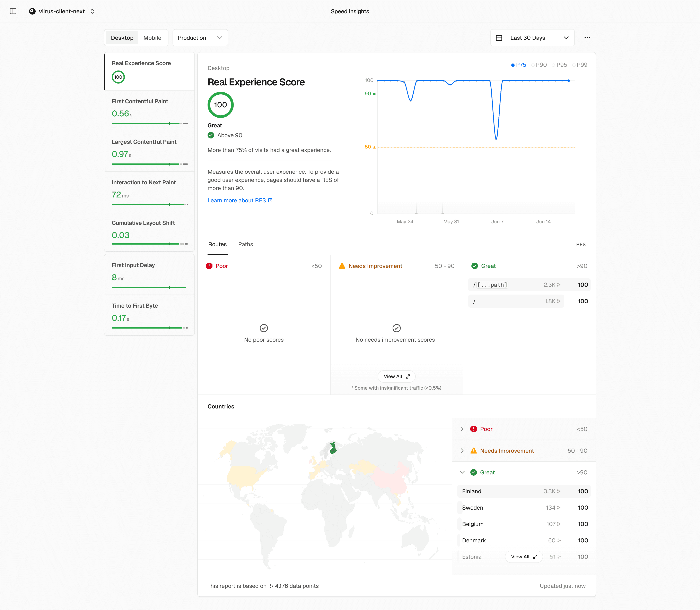This screenshot has width=700, height=610.
Task: Select Finland in the countries list
Action: (x=524, y=491)
